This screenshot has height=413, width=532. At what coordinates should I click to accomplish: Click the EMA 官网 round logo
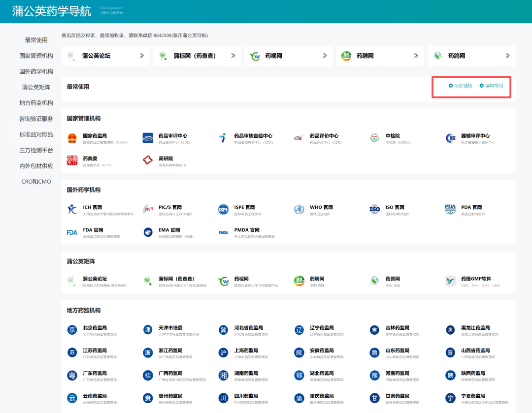point(148,232)
